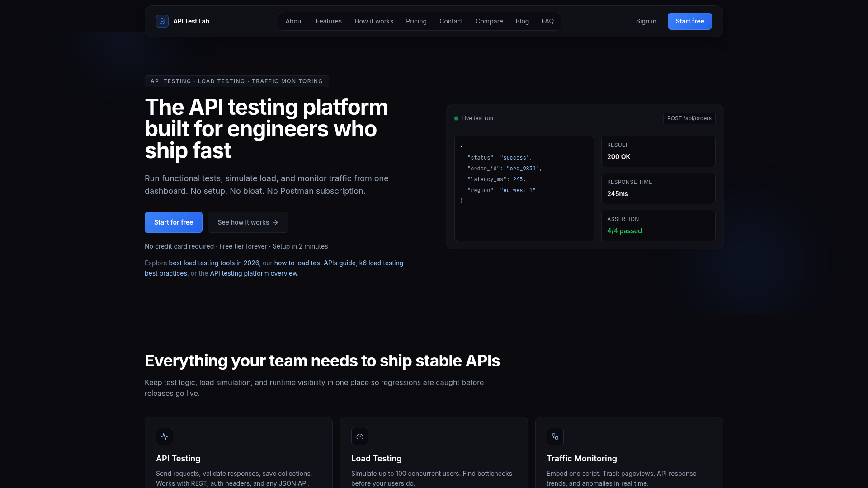The image size is (868, 488).
Task: Click the API Testing card pulse icon
Action: click(x=165, y=436)
